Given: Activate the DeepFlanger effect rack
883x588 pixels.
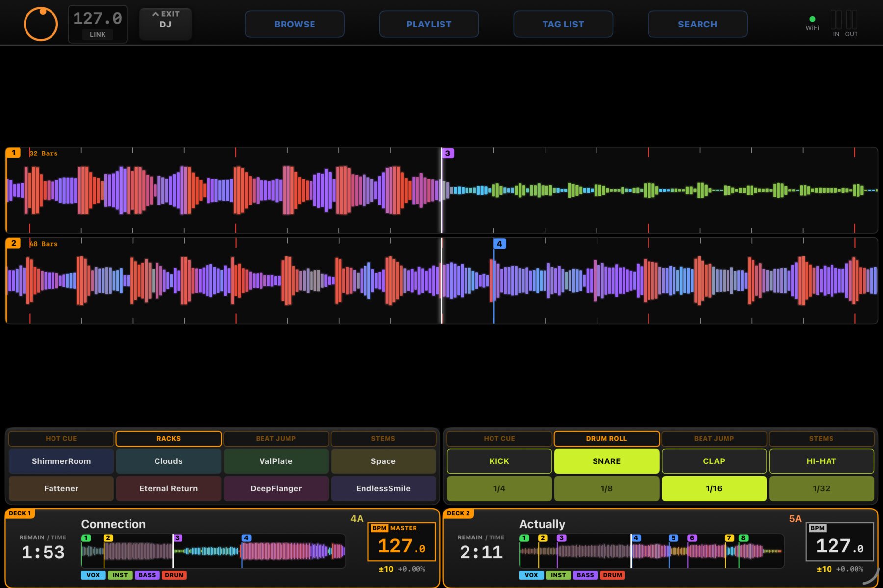Looking at the screenshot, I should point(276,488).
